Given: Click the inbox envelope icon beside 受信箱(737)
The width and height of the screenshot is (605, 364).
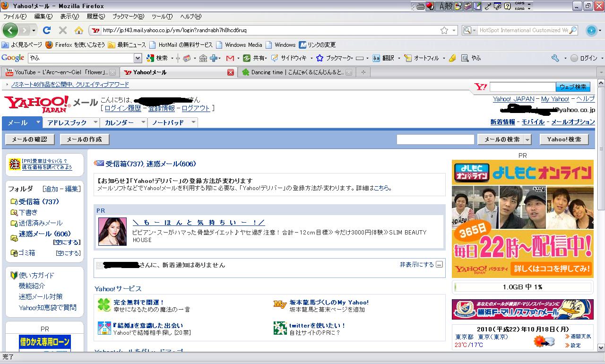Looking at the screenshot, I should tap(99, 163).
